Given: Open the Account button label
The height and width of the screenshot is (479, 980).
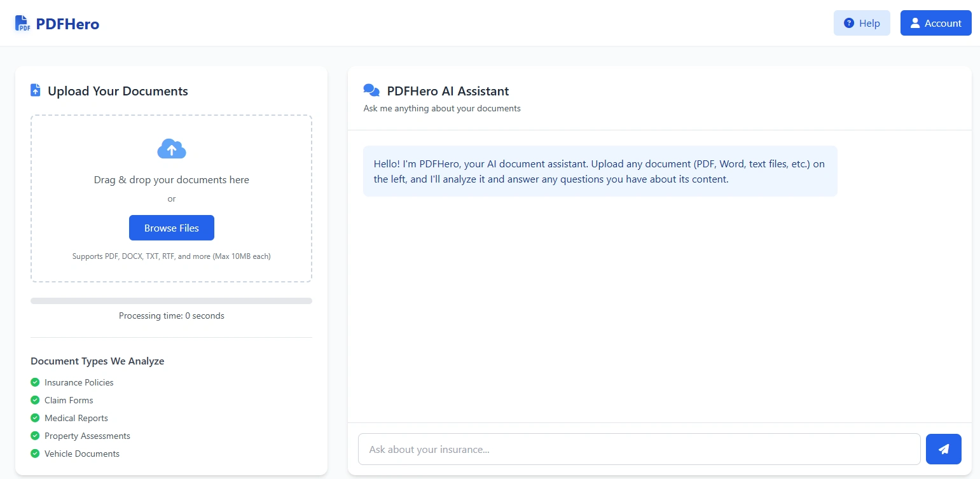Looking at the screenshot, I should pyautogui.click(x=942, y=23).
